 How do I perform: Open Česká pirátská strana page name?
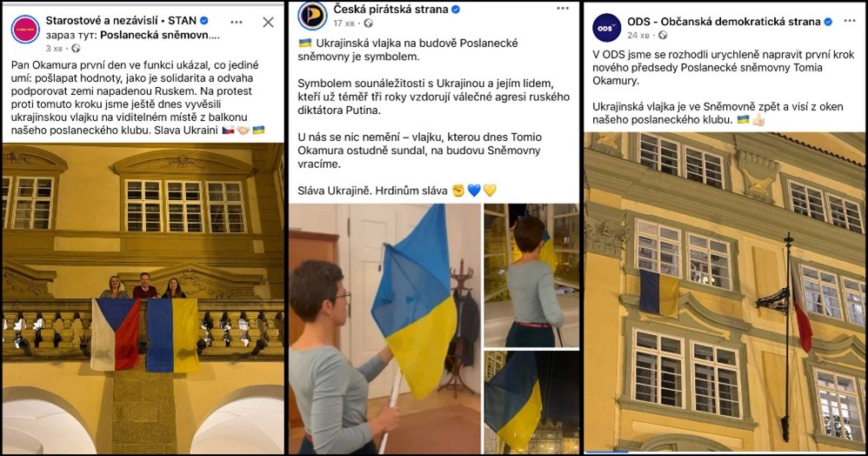[x=391, y=10]
